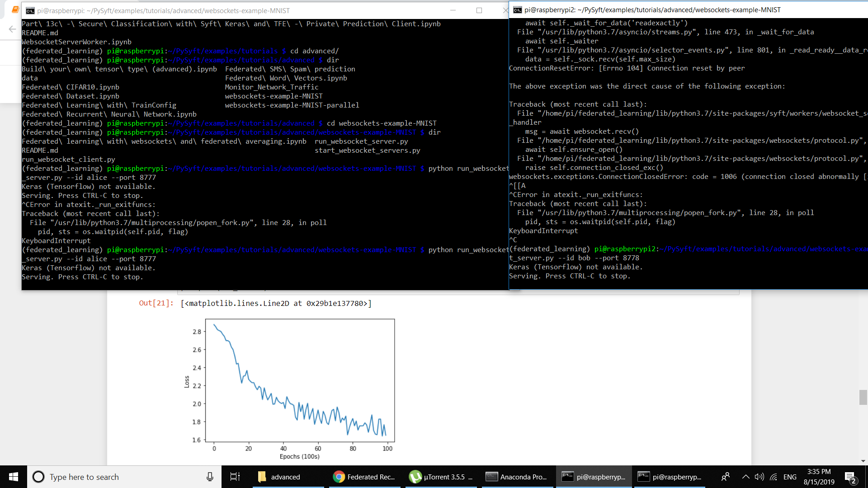Open the volume speaker icon
Image resolution: width=868 pixels, height=488 pixels.
759,477
